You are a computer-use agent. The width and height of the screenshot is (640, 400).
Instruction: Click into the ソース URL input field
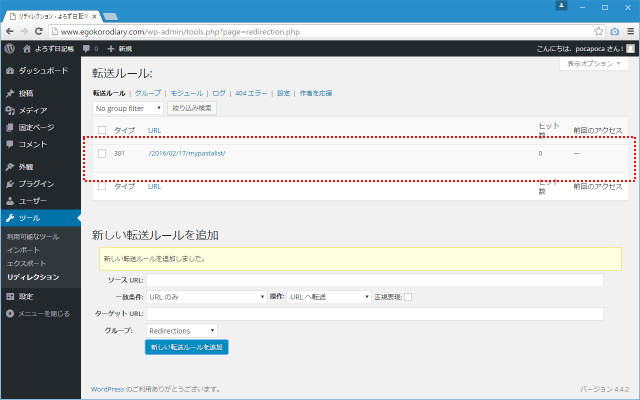(x=374, y=280)
